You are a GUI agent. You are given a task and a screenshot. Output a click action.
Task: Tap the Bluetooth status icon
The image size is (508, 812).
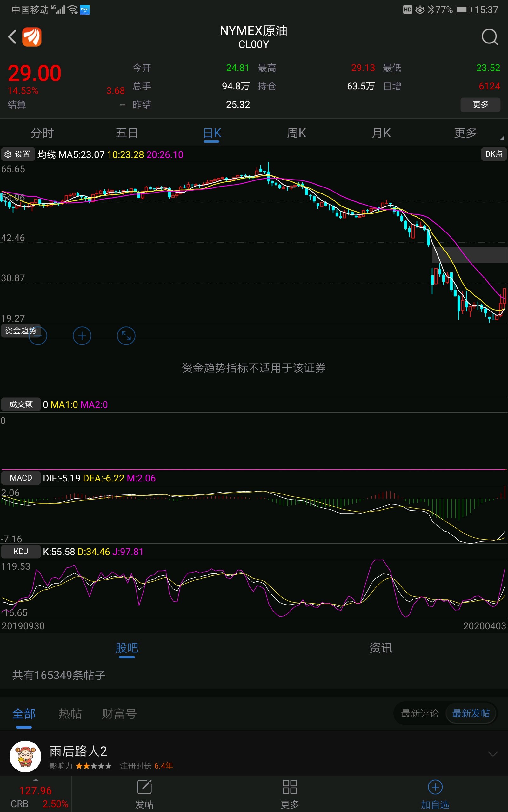(431, 10)
